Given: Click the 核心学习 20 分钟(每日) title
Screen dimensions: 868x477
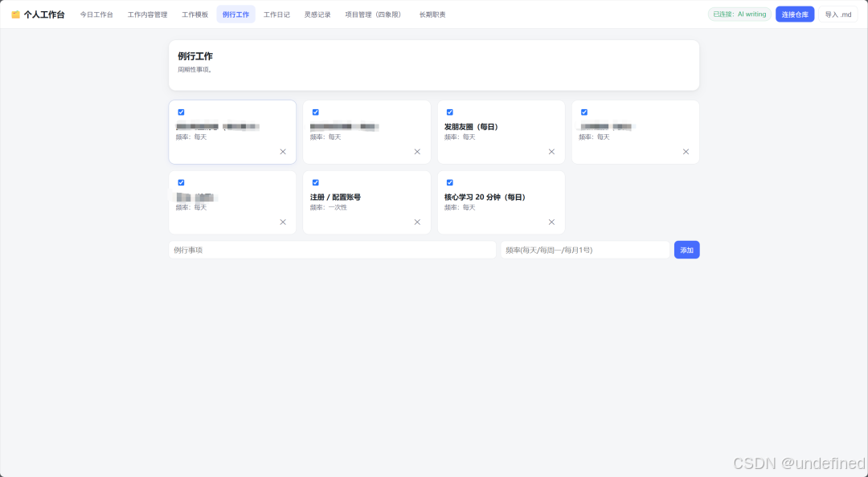Looking at the screenshot, I should [x=485, y=197].
